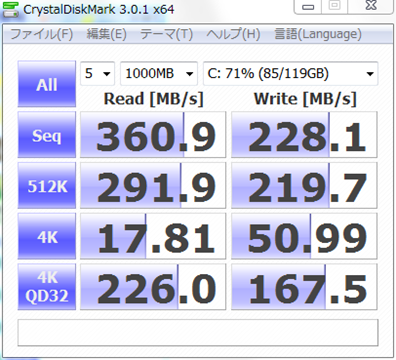Open the テーマ(T) menu
This screenshot has height=360, width=396.
[166, 34]
